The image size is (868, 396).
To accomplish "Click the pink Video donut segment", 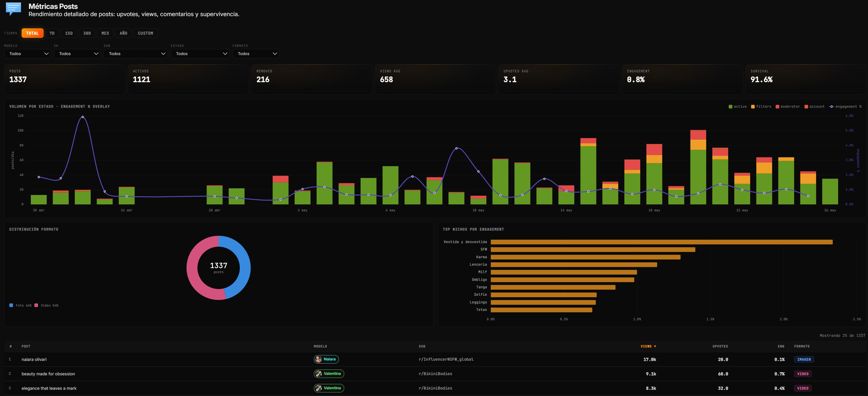I will [x=192, y=269].
